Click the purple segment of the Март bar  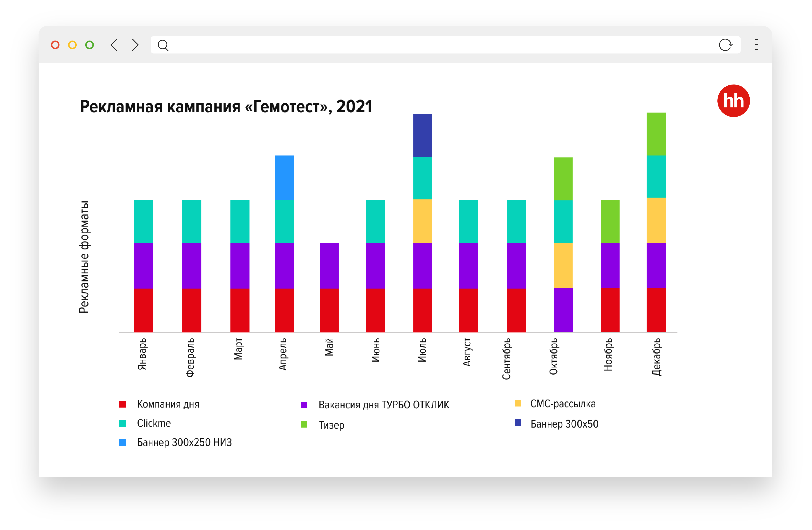(x=239, y=266)
